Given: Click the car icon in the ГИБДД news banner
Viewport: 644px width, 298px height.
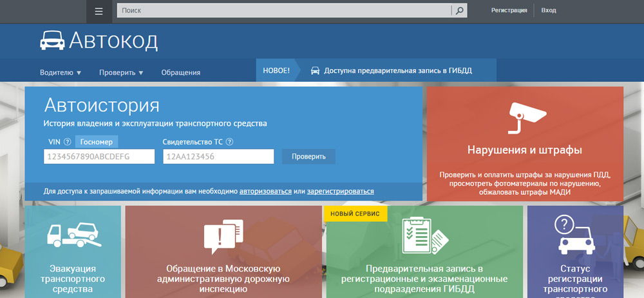Looking at the screenshot, I should click(x=315, y=70).
